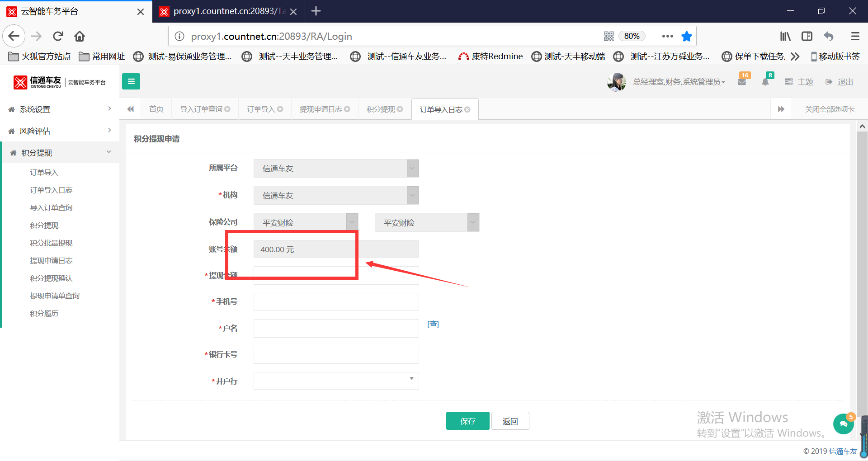Go to browser home page icon
The width and height of the screenshot is (868, 461).
pos(80,36)
